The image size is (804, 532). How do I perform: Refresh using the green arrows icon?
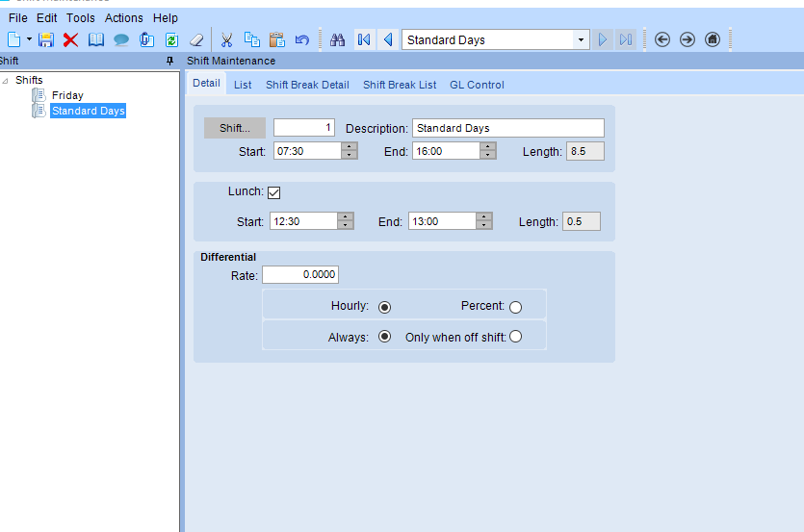click(x=171, y=39)
